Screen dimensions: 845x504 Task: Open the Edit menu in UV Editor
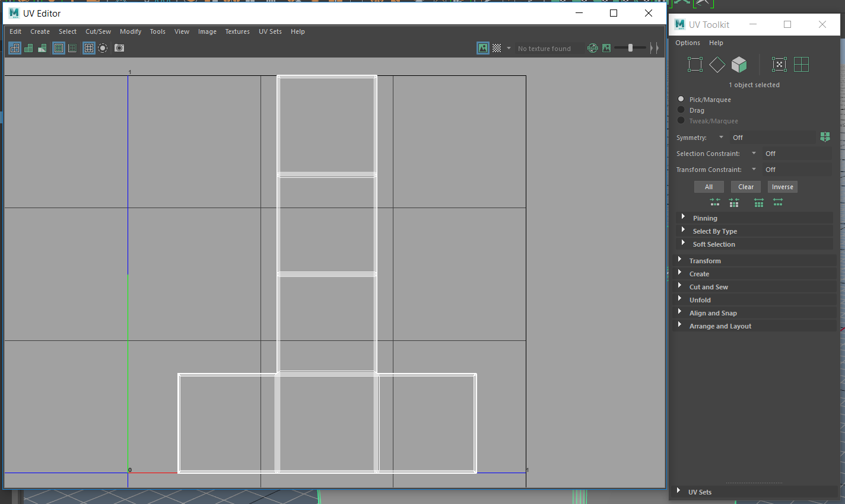(x=15, y=31)
